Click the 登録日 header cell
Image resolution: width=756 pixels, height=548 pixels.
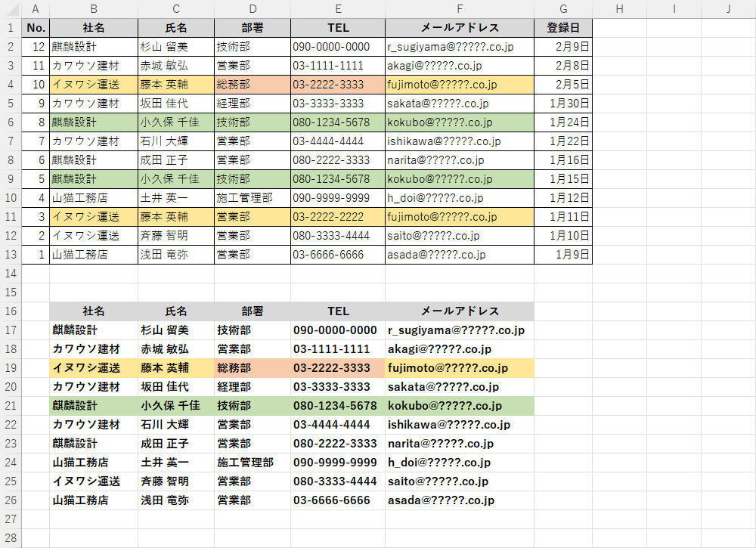coord(563,28)
